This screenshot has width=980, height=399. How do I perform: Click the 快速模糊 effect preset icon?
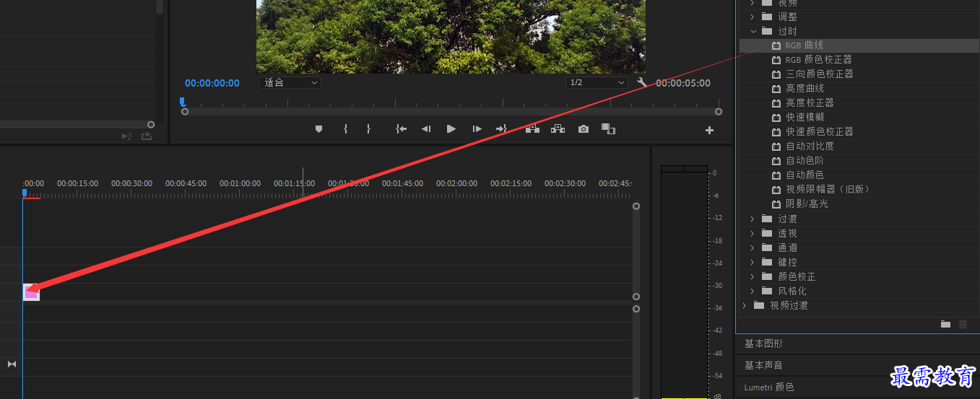click(776, 117)
